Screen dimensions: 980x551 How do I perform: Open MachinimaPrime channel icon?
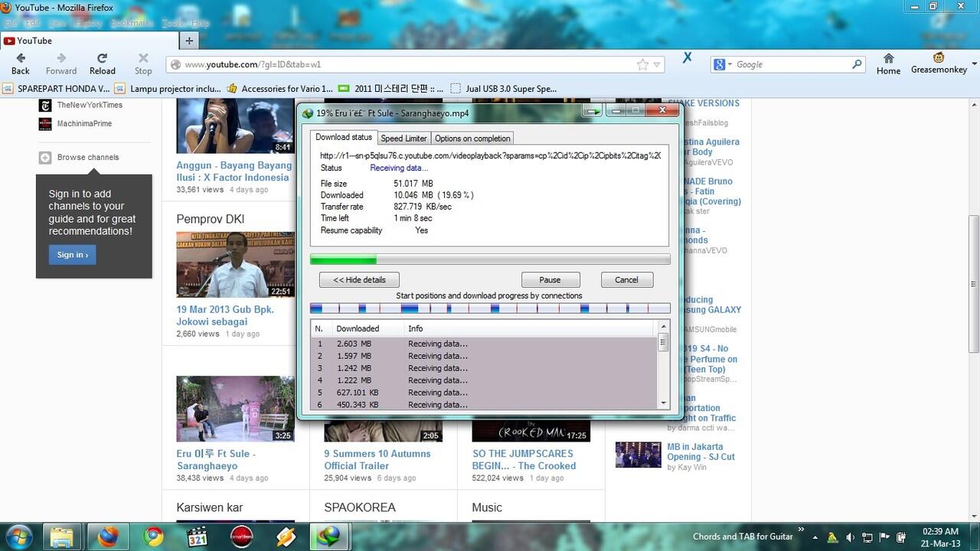45,124
